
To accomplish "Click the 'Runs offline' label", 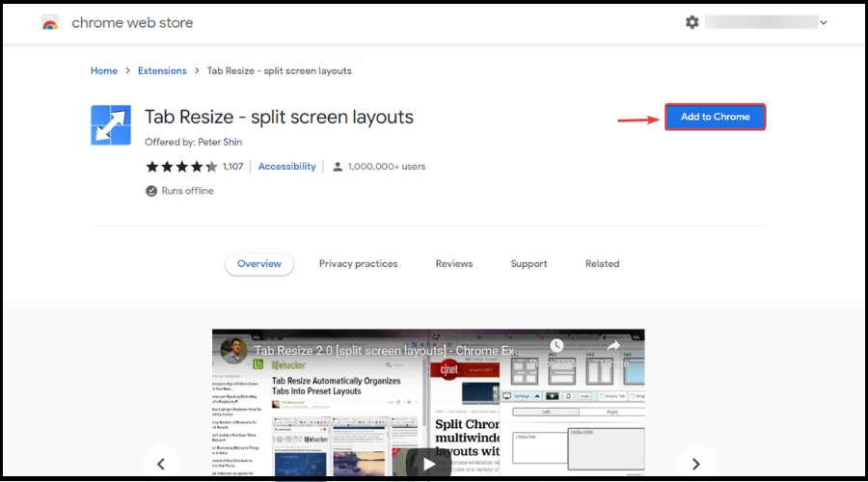I will tap(187, 191).
